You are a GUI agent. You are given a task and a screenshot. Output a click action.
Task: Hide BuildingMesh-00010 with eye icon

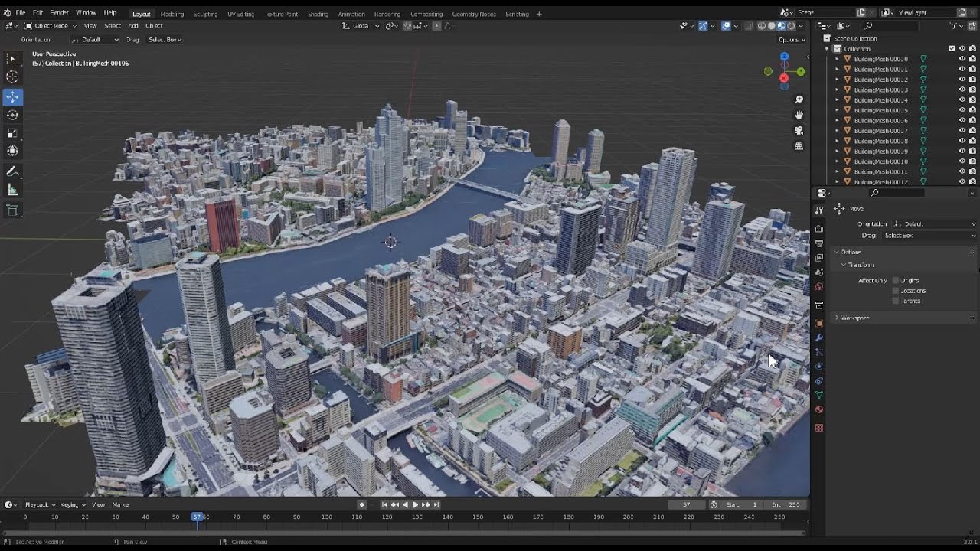point(962,161)
